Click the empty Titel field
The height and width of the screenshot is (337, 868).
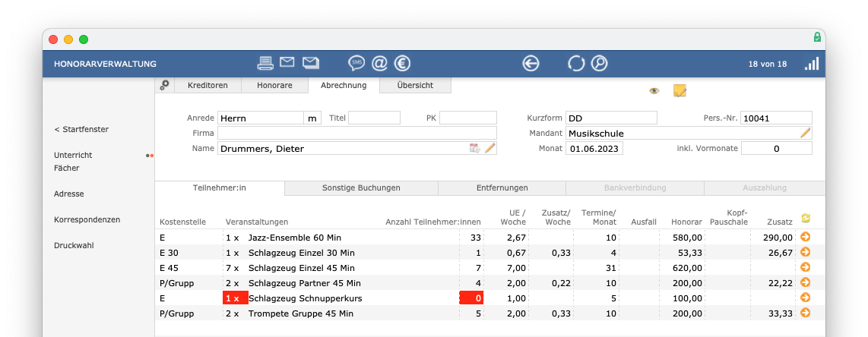click(x=374, y=118)
